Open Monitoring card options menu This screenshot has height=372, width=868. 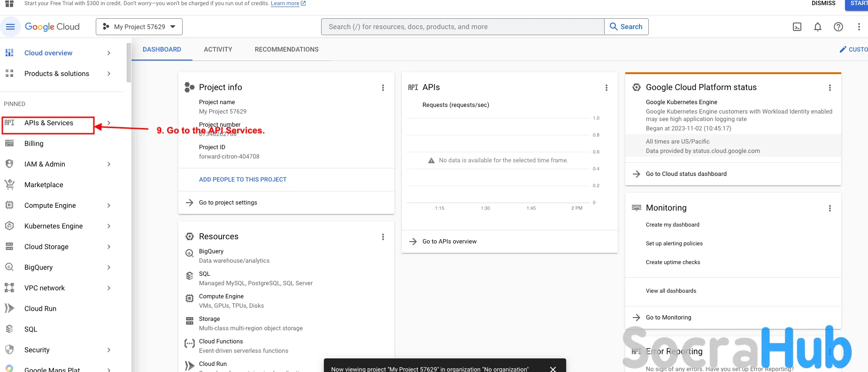pyautogui.click(x=830, y=208)
